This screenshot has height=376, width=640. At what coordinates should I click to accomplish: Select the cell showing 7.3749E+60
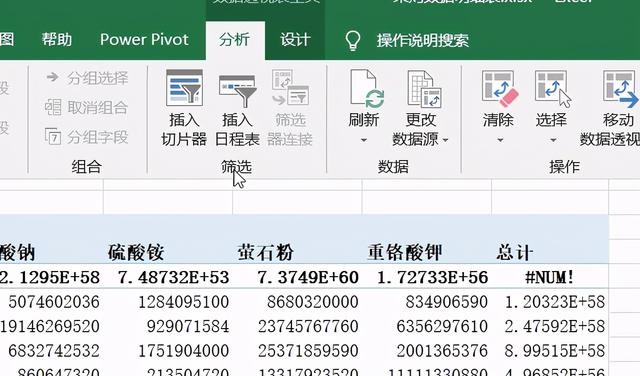(297, 278)
